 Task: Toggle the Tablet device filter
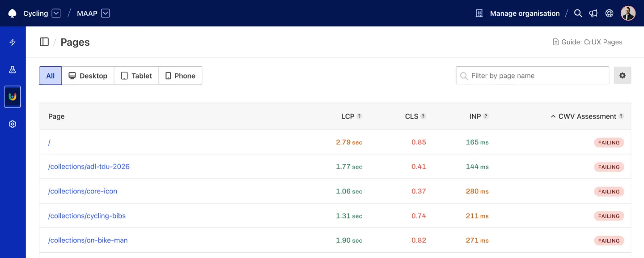click(x=136, y=75)
